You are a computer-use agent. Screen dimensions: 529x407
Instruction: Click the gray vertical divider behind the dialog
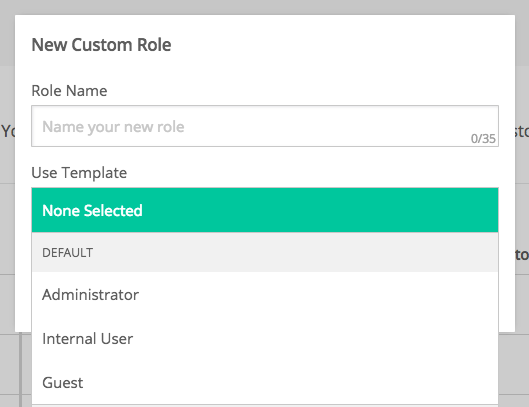pos(21,370)
